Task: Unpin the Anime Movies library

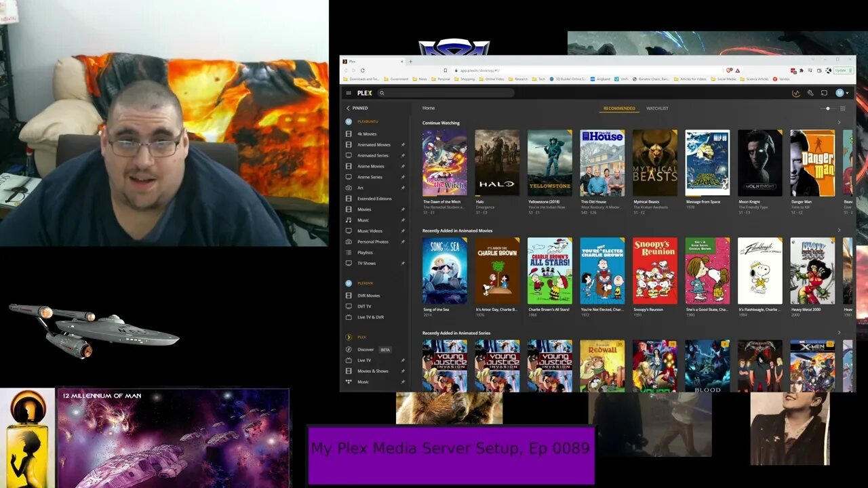Action: (x=403, y=166)
